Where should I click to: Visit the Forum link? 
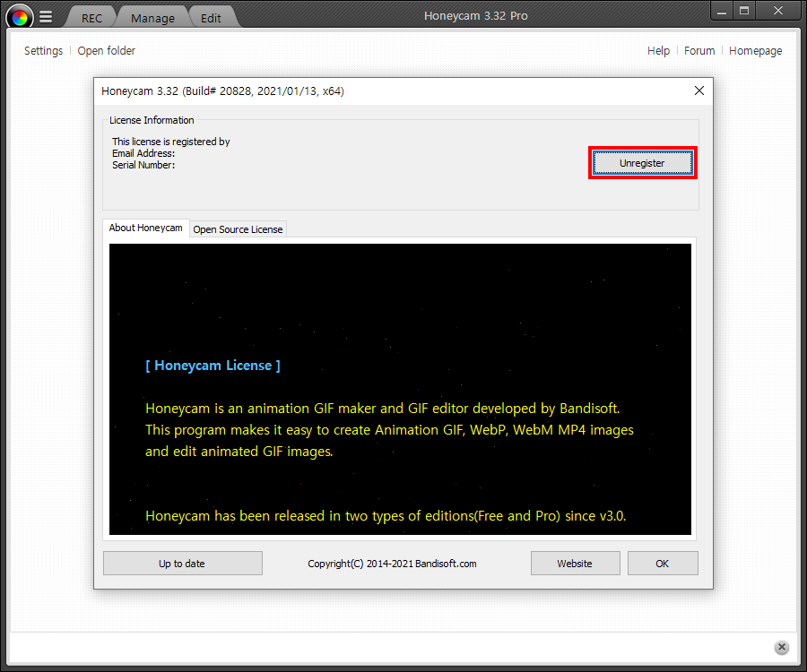click(699, 51)
